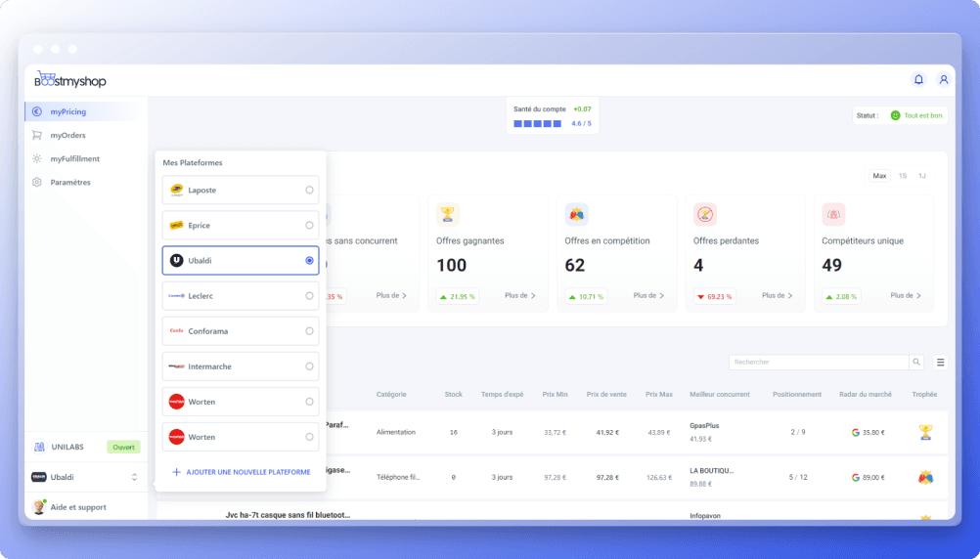The width and height of the screenshot is (980, 559).
Task: Click the Jvc ha-7t casque product name
Action: pyautogui.click(x=288, y=515)
